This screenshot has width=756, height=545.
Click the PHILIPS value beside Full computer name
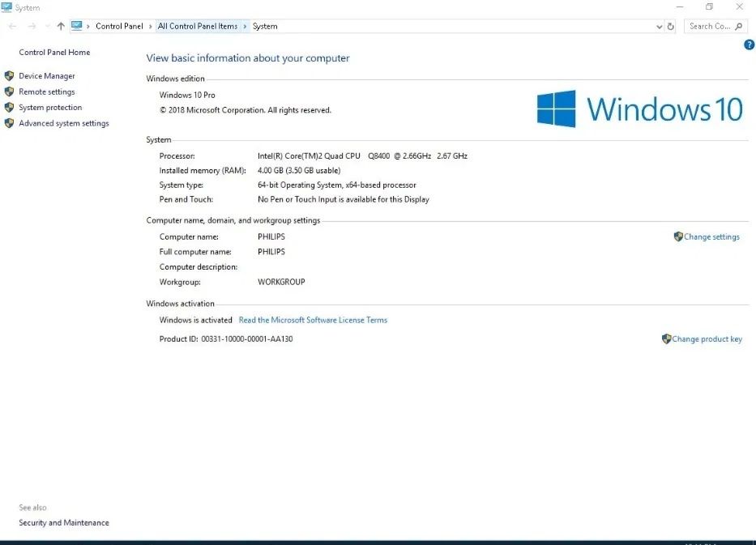(x=271, y=252)
